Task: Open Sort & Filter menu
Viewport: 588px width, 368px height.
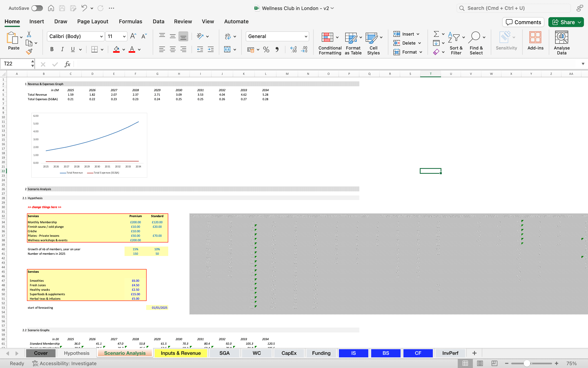Action: (456, 43)
